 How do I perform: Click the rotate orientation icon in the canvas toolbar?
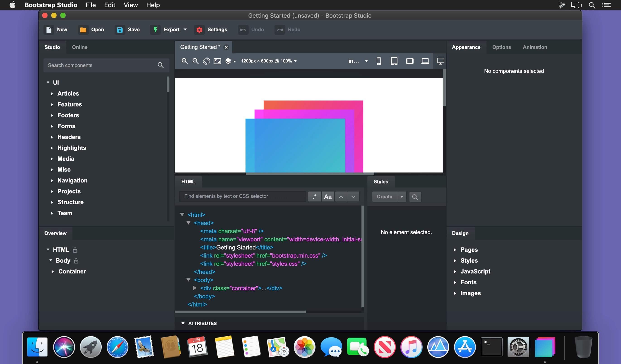tap(206, 61)
